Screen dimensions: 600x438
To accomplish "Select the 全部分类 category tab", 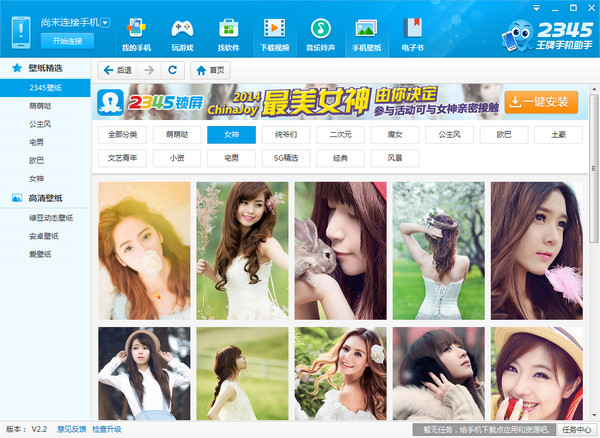I will tap(122, 135).
